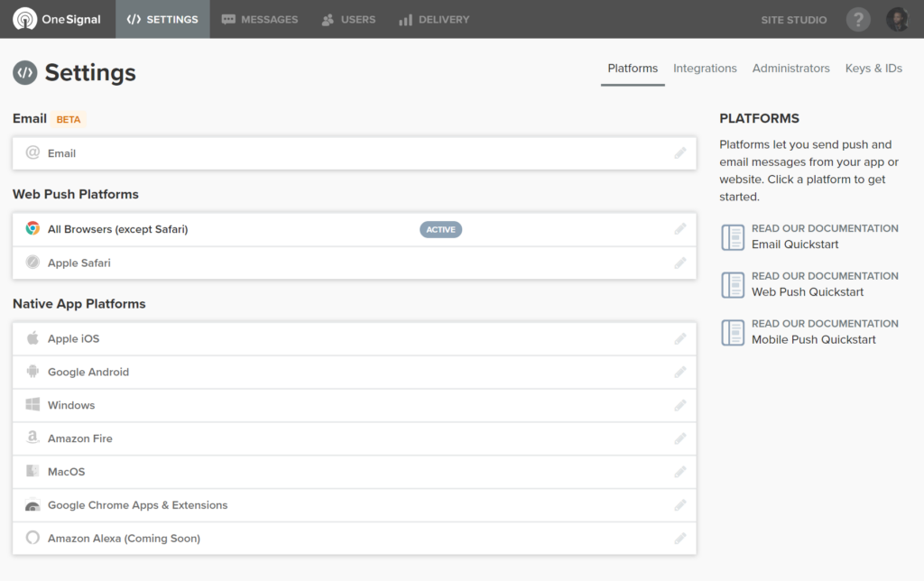Edit the Email platform settings

[x=680, y=152]
